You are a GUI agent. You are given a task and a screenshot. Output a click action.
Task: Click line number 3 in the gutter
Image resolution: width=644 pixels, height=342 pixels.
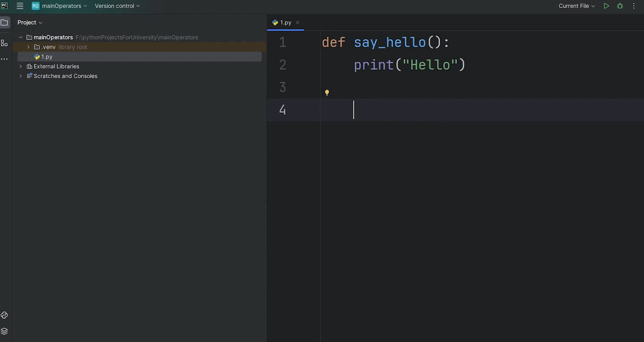[283, 87]
